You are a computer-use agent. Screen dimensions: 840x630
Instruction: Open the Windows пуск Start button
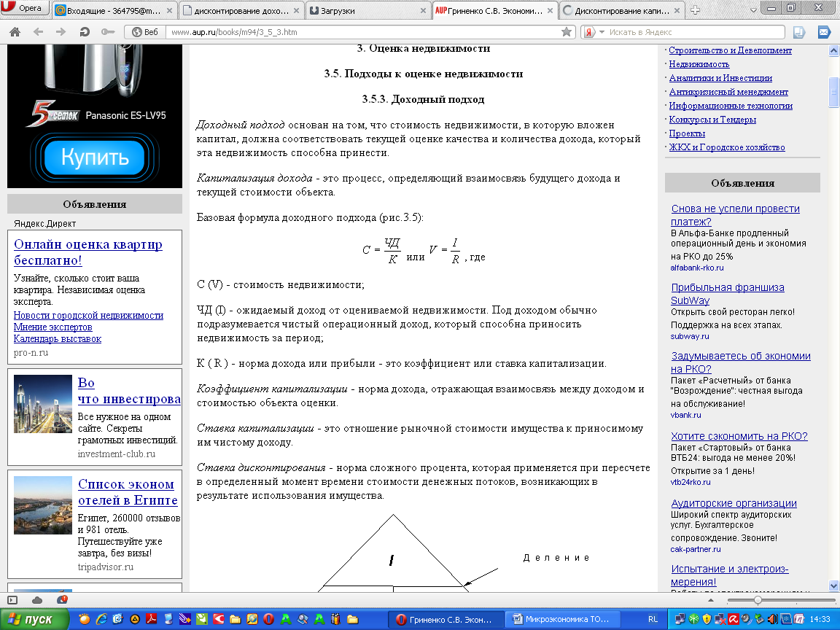[x=34, y=619]
